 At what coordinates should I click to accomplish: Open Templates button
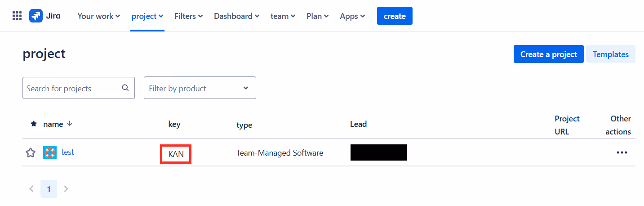coord(611,54)
